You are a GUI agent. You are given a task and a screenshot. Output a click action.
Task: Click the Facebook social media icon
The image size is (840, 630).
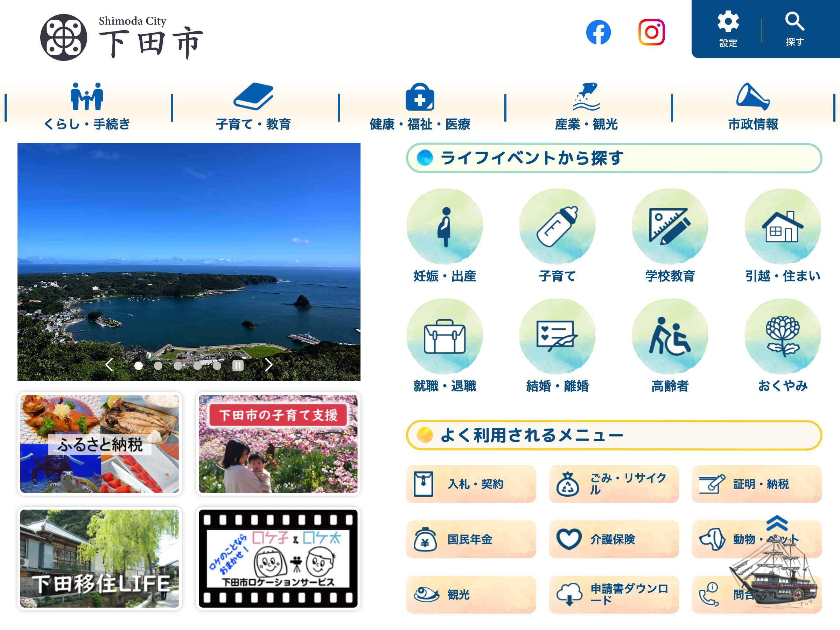tap(595, 30)
